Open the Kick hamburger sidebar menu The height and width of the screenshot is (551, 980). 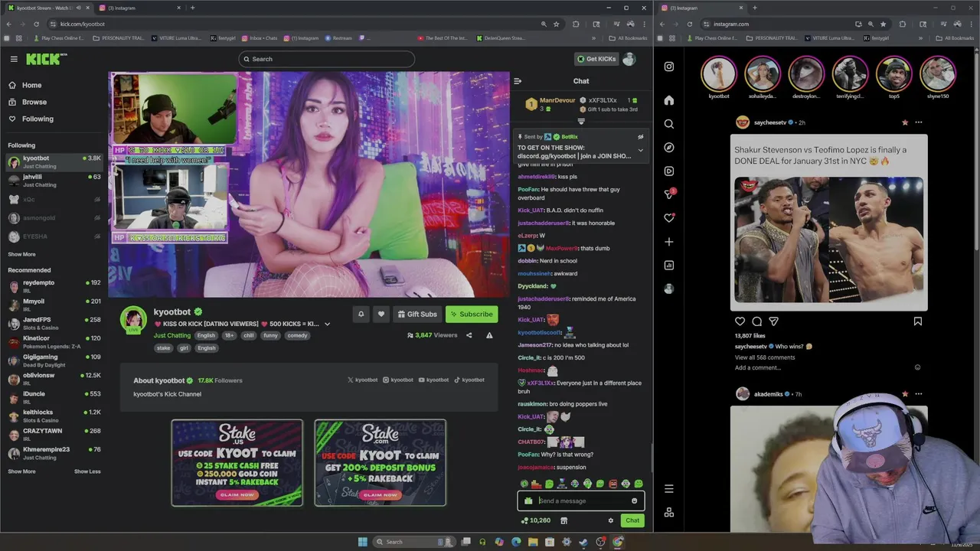pyautogui.click(x=14, y=59)
